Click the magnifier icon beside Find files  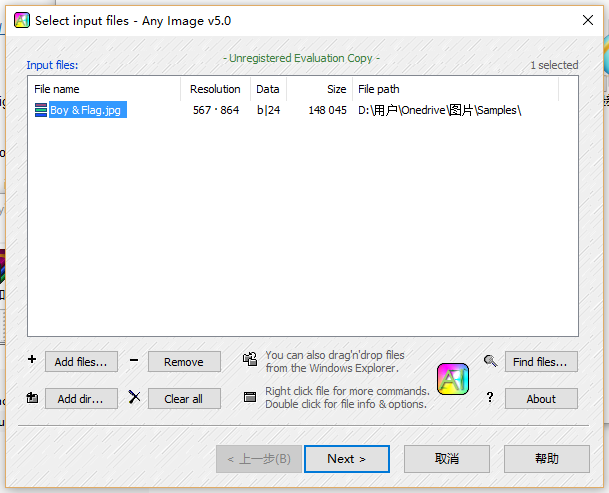click(490, 361)
